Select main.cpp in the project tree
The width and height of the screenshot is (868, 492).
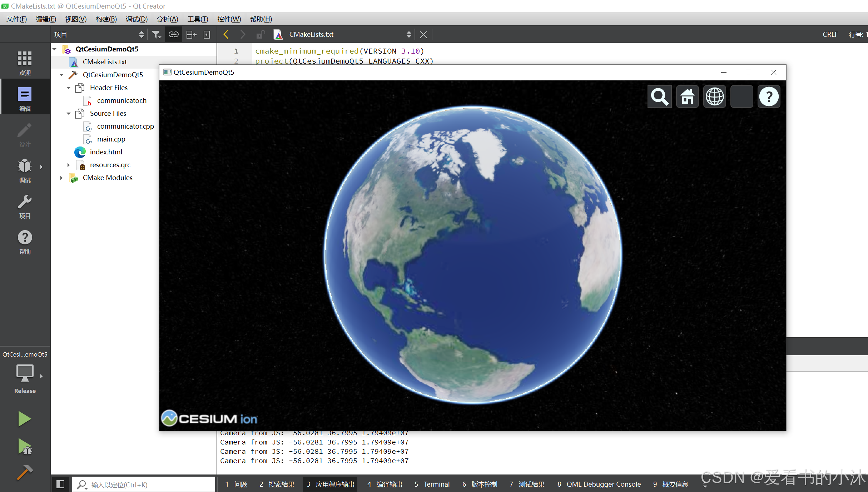click(111, 139)
